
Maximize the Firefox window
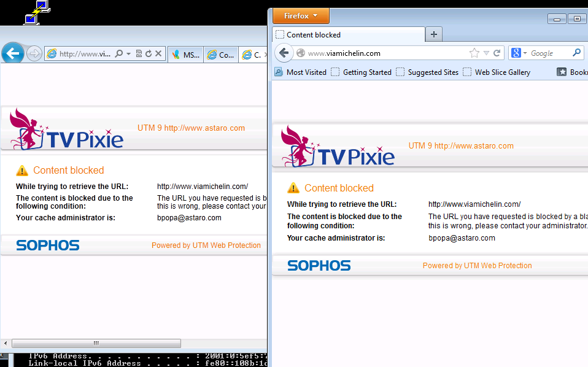coord(577,19)
